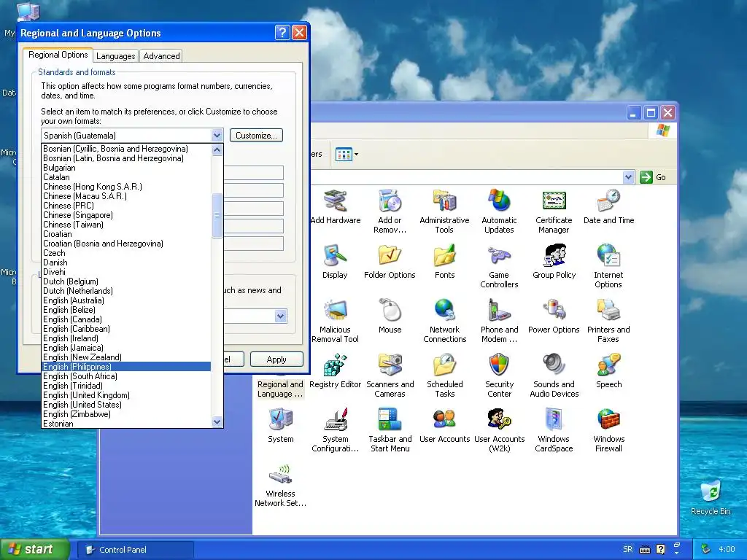
Task: Open Registry Editor icon
Action: [336, 371]
